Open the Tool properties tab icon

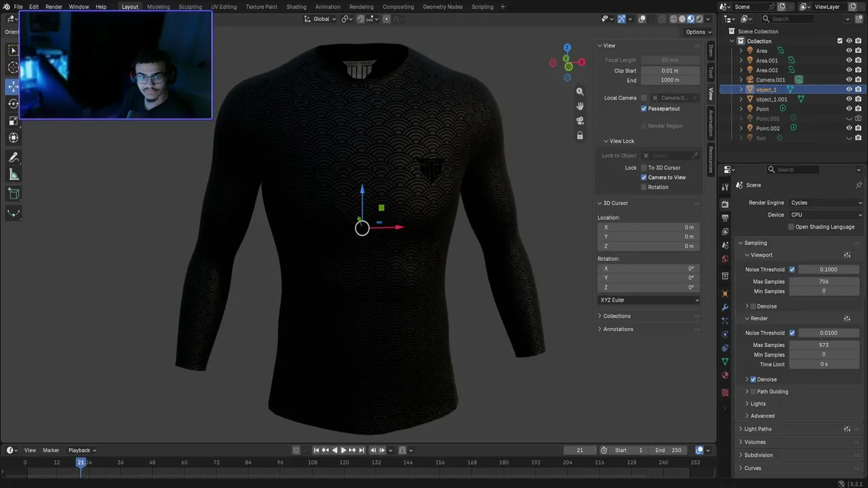click(x=725, y=186)
